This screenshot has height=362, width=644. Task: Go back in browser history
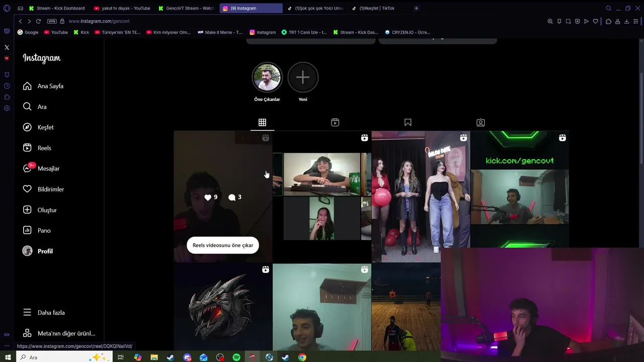pos(20,21)
